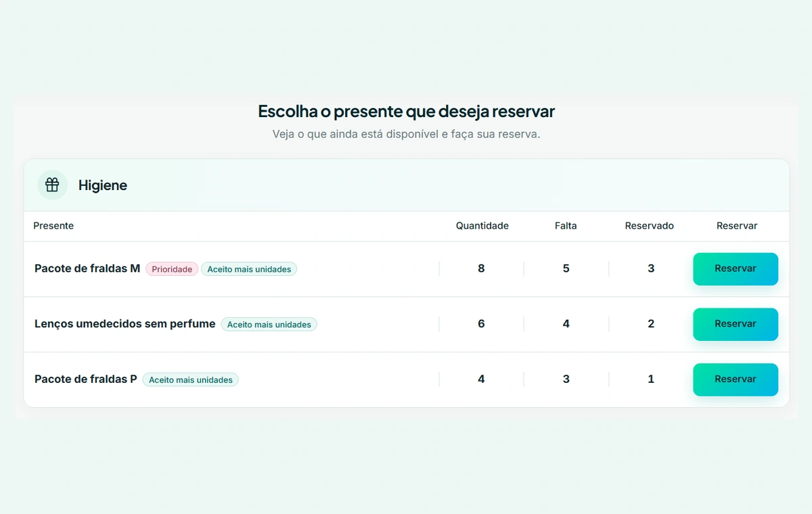Click the subtitle Veja o que ainda está disponível
The height and width of the screenshot is (514, 812).
(406, 134)
